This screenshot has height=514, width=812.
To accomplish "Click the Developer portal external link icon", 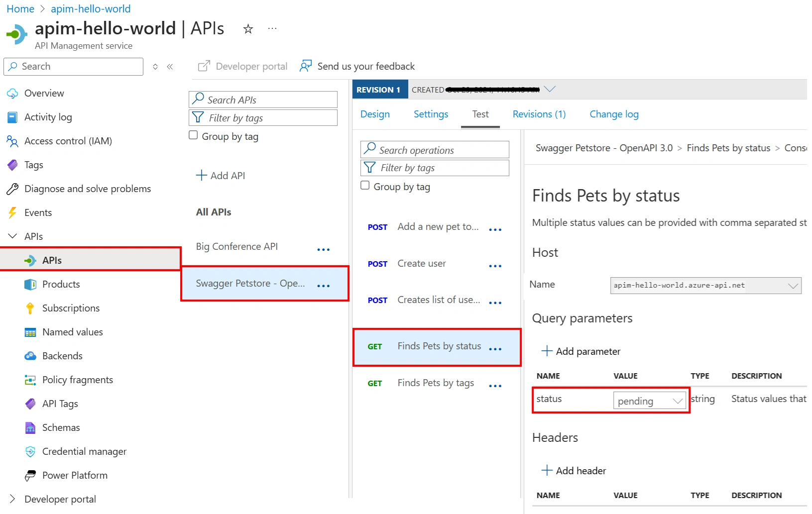I will click(x=204, y=66).
